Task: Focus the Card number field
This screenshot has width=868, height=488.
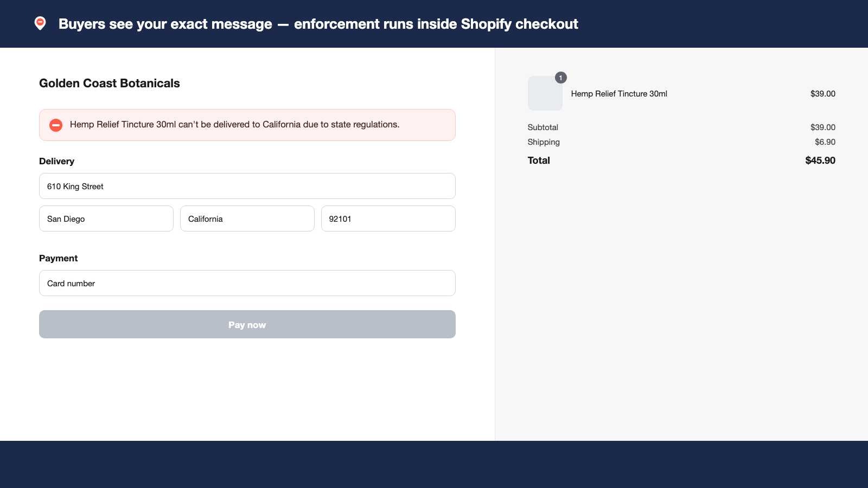Action: tap(247, 283)
